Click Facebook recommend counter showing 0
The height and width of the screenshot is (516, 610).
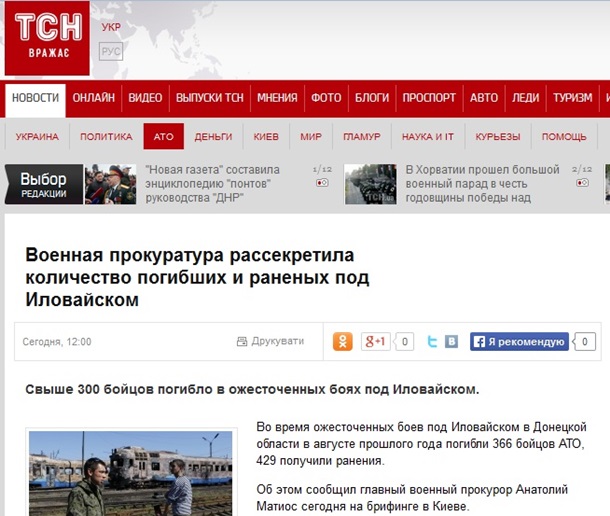point(584,342)
